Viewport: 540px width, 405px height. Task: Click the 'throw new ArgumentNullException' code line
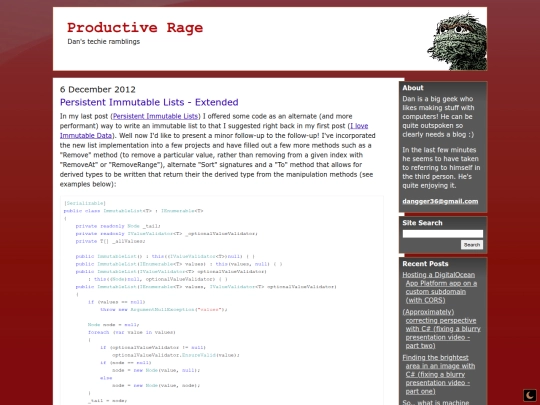click(164, 309)
